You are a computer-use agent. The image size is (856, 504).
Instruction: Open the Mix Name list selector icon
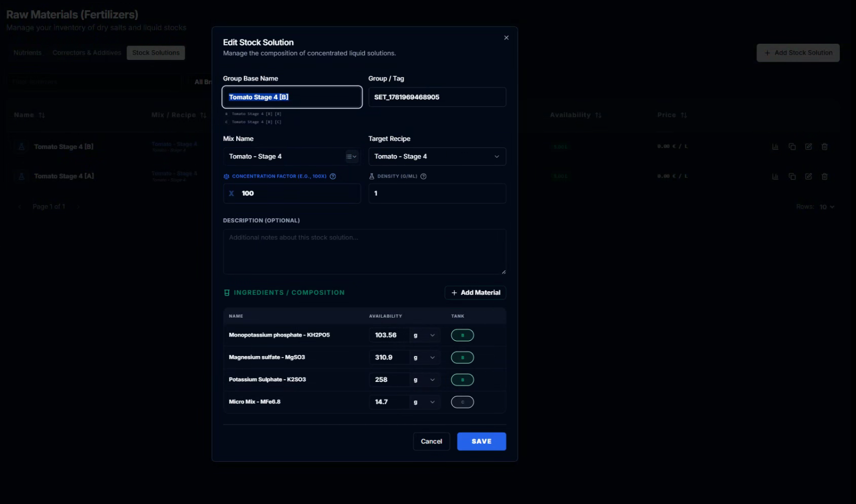pos(352,157)
